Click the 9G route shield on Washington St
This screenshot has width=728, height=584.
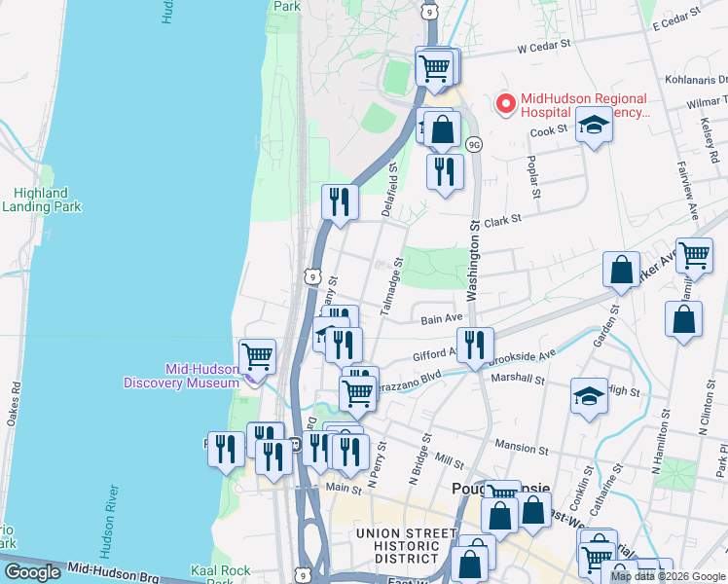(x=474, y=145)
